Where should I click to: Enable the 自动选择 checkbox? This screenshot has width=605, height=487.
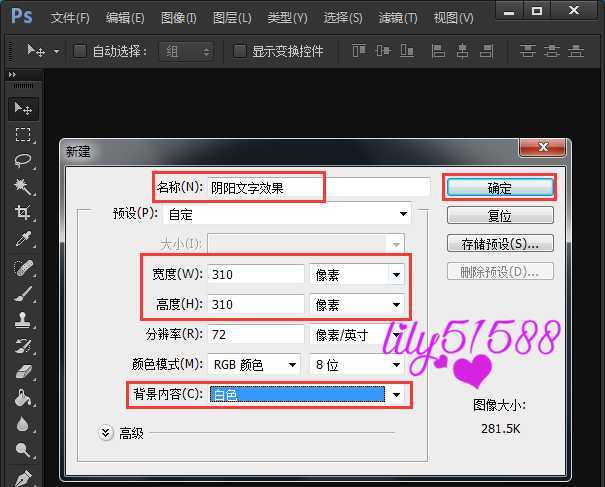(x=80, y=51)
